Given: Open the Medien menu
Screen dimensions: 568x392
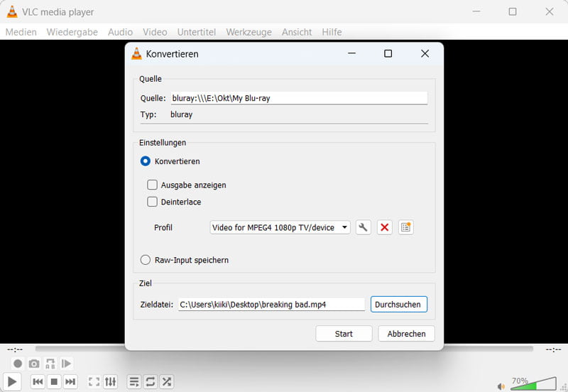Looking at the screenshot, I should (x=21, y=32).
